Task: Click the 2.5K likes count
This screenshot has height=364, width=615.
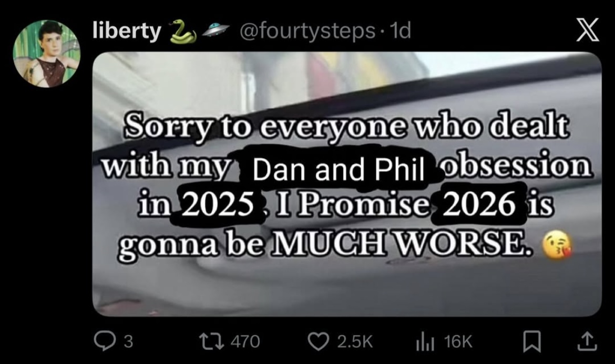Action: coord(355,341)
